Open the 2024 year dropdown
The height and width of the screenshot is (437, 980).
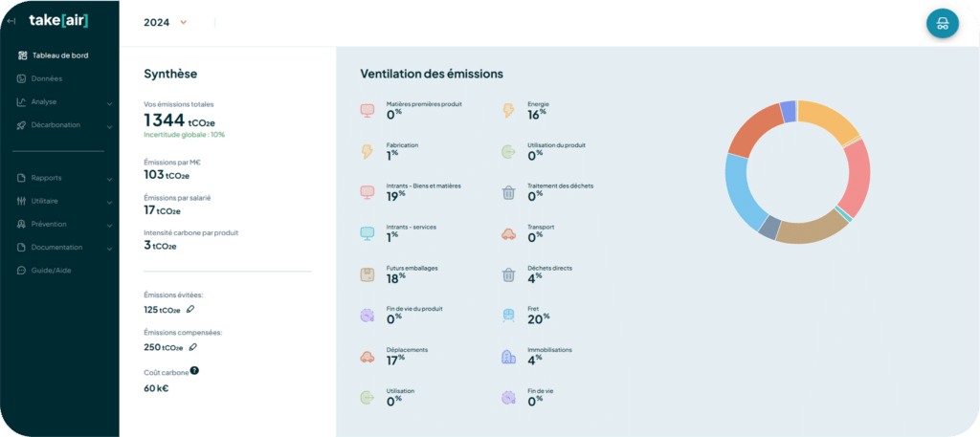click(165, 23)
